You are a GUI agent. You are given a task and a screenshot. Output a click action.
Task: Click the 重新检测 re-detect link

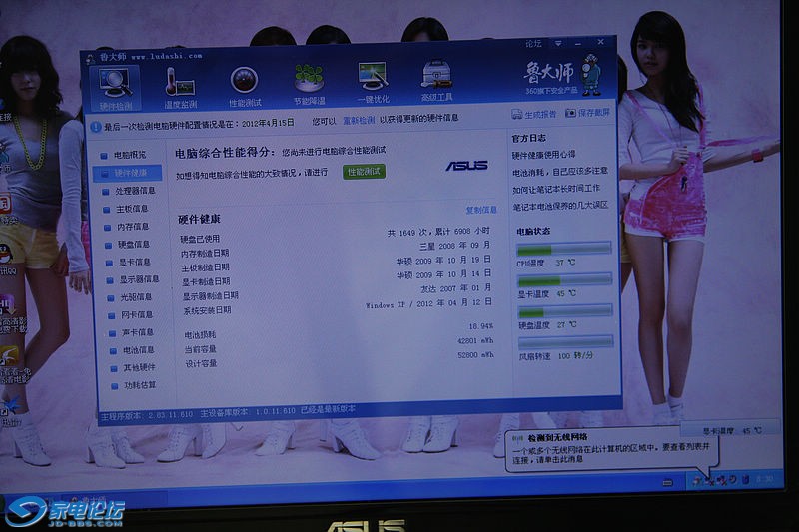[x=359, y=119]
